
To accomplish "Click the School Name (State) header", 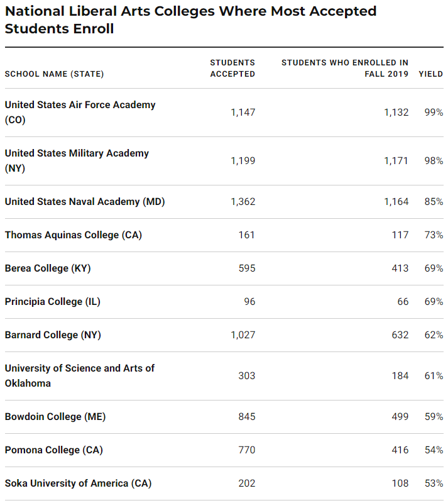I will click(55, 74).
